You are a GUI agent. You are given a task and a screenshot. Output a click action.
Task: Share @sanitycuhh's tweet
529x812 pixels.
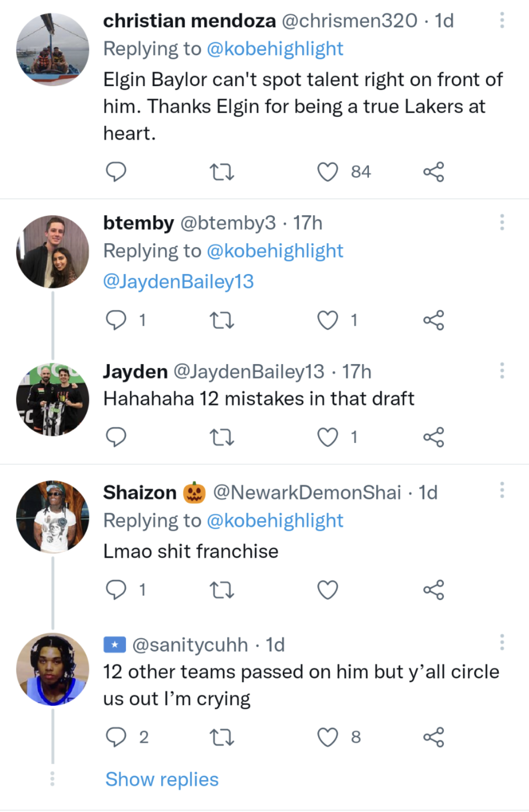click(x=433, y=737)
